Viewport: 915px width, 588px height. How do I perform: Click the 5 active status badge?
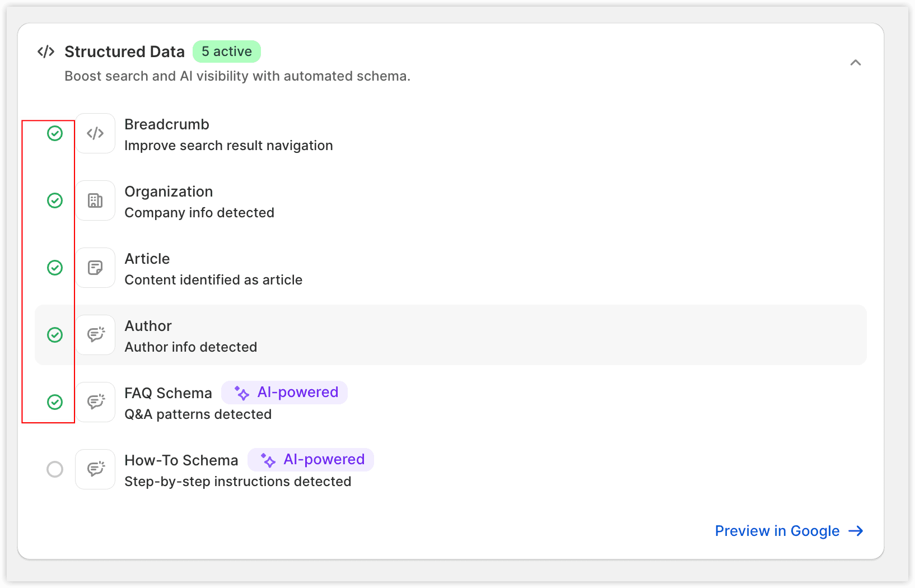coord(227,52)
